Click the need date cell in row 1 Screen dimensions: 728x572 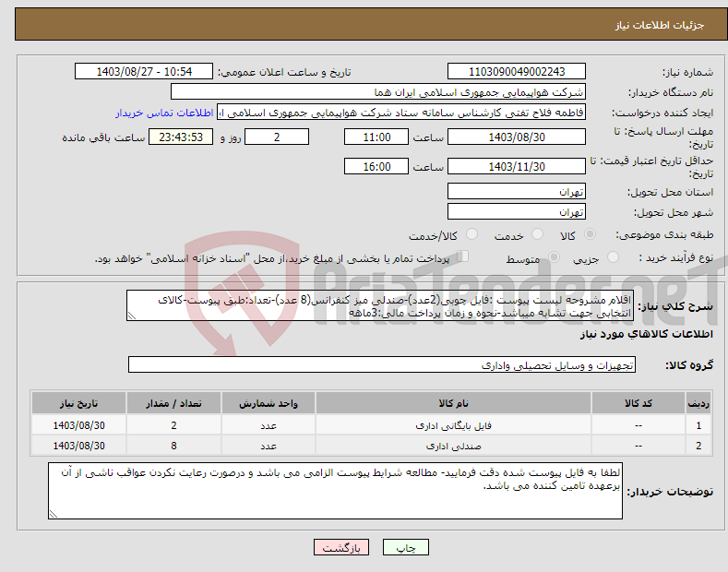pyautogui.click(x=79, y=425)
